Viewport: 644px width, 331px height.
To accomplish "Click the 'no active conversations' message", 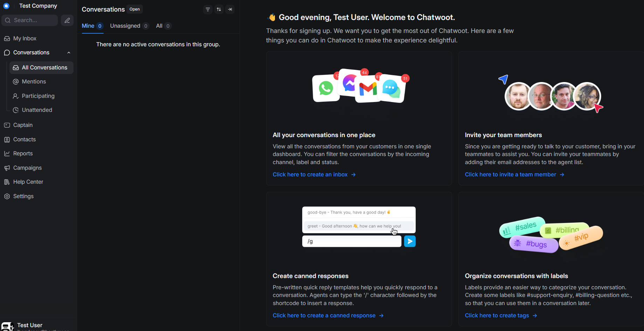I will (x=158, y=45).
